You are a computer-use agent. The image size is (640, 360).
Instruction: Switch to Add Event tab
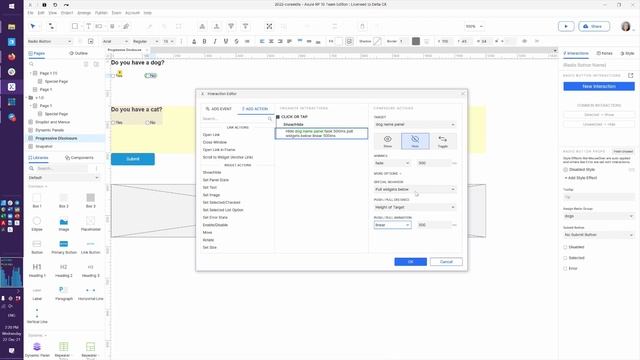coord(218,109)
